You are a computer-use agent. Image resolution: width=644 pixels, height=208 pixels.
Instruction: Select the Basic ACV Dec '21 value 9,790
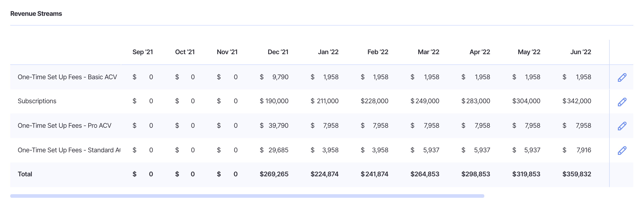tap(280, 77)
